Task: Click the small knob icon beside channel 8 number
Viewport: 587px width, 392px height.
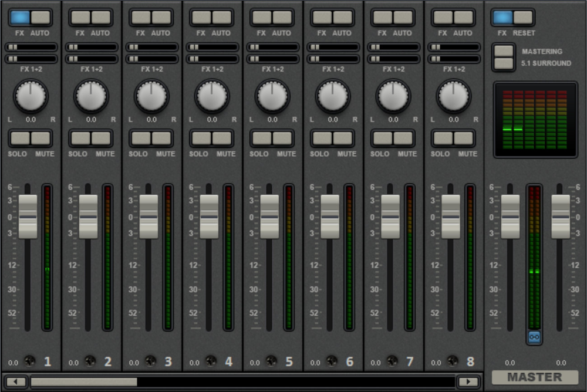Action: pos(453,361)
